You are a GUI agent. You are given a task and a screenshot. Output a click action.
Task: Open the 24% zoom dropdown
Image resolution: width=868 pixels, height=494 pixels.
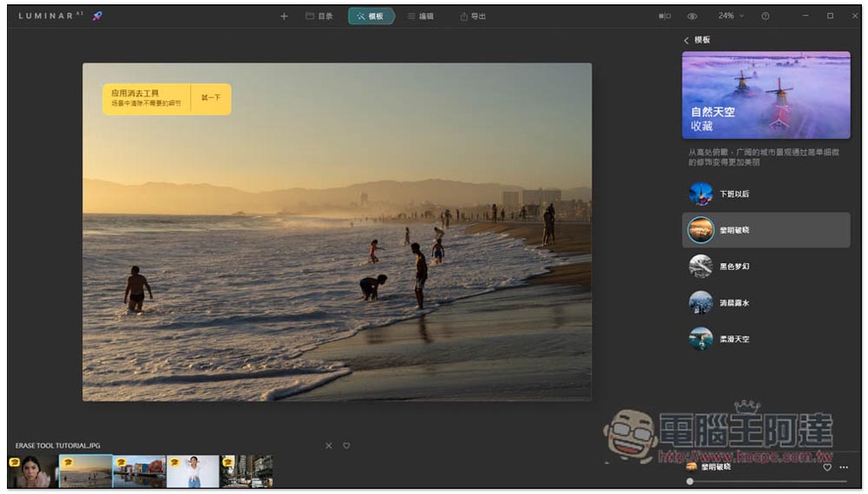click(731, 16)
